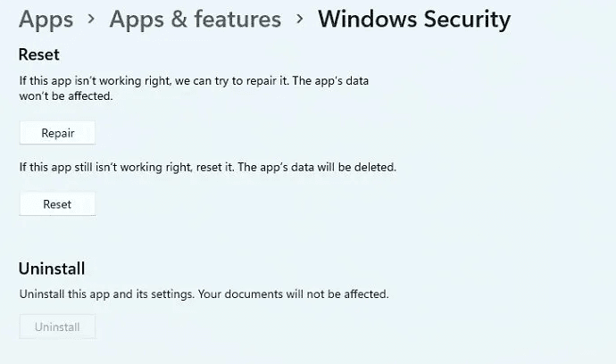The height and width of the screenshot is (364, 616).
Task: Click the word 'features' in the breadcrumb
Action: 237,19
